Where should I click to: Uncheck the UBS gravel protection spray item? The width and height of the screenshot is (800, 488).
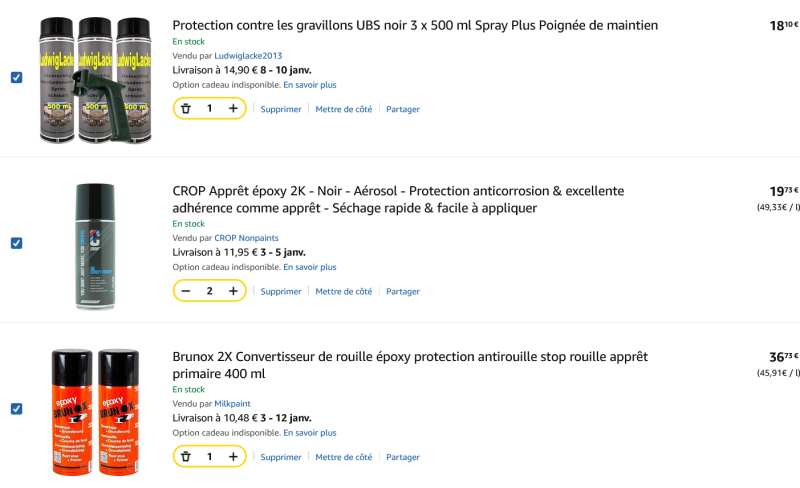coord(16,77)
